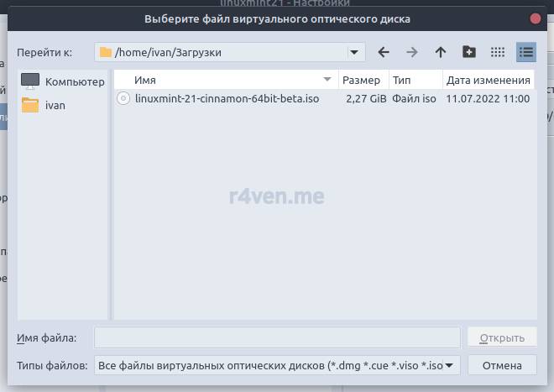
Task: Click the Forward arrow navigation icon
Action: [412, 52]
